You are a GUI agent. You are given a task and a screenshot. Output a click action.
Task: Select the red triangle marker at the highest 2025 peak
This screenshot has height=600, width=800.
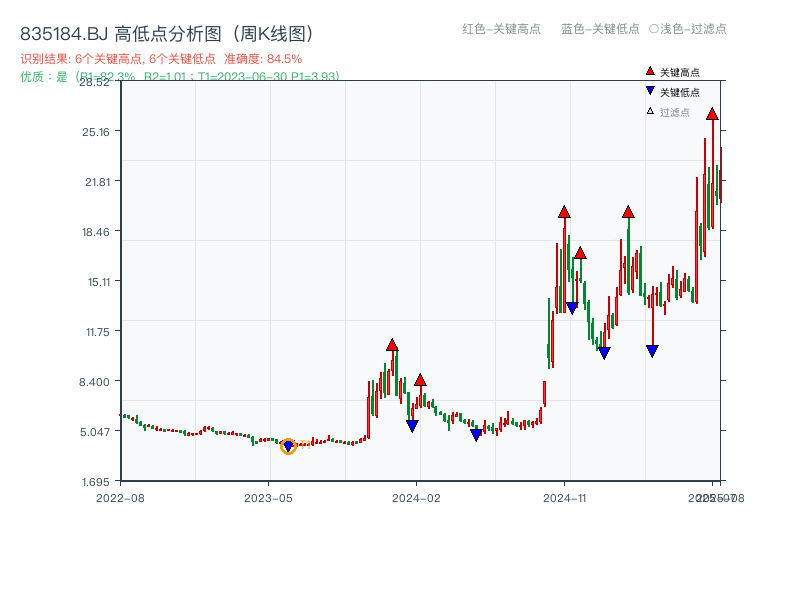[x=711, y=115]
